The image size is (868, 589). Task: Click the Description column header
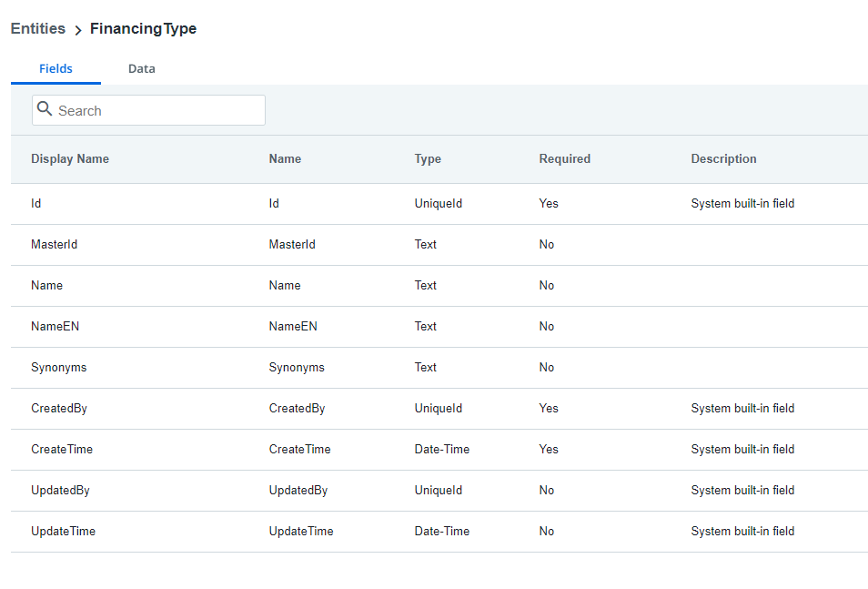tap(723, 159)
